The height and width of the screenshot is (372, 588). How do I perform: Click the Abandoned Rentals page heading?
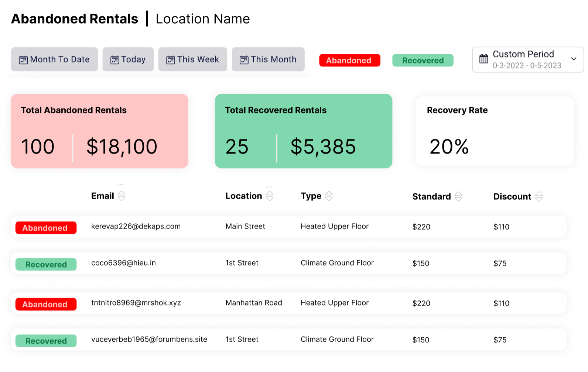(75, 19)
